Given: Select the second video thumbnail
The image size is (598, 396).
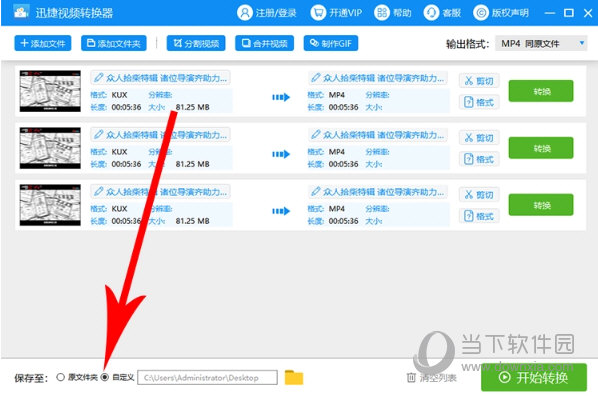Looking at the screenshot, I should click(x=50, y=148).
